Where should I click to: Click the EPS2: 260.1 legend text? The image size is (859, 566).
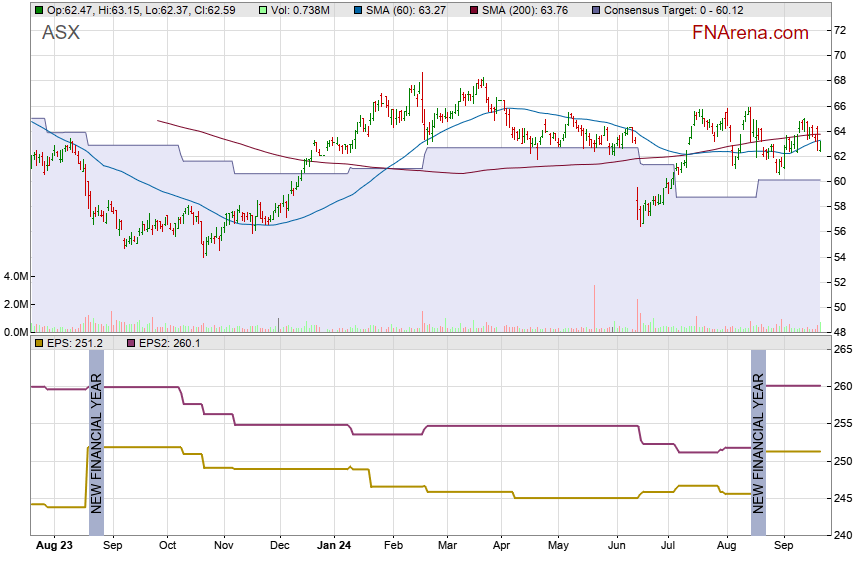pos(171,343)
